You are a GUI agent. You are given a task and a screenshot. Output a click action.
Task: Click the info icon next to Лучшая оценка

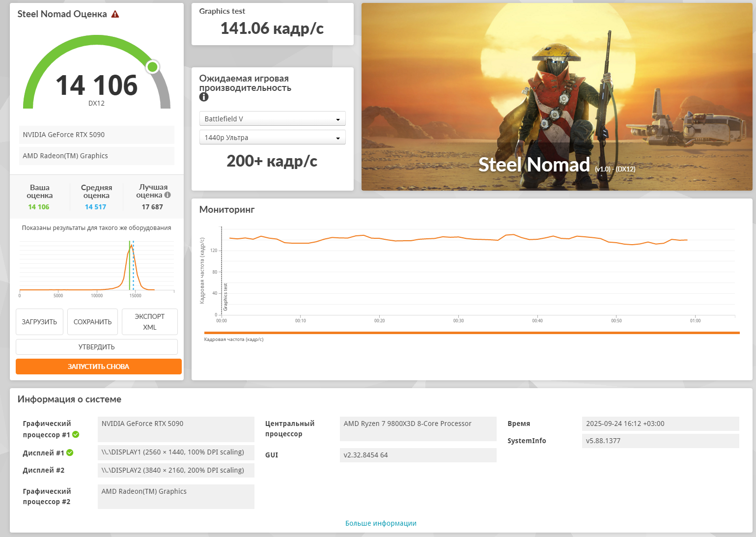click(168, 195)
